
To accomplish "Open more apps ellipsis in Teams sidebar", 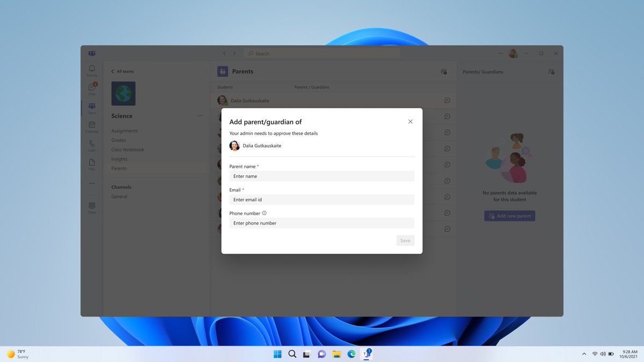I will point(92,183).
